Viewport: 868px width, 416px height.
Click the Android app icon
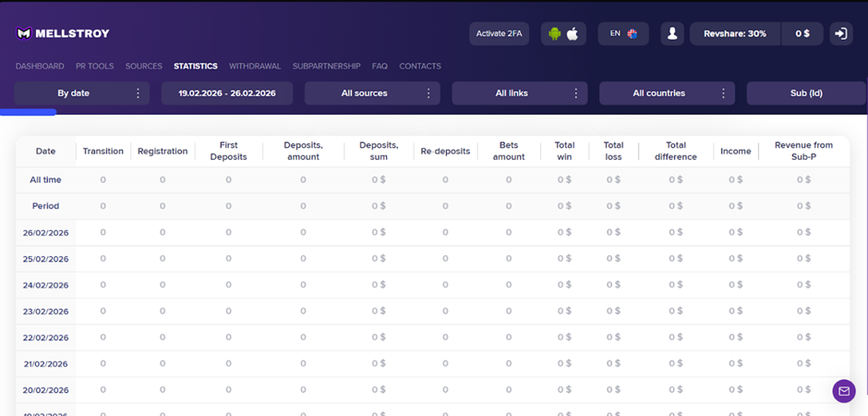tap(554, 34)
